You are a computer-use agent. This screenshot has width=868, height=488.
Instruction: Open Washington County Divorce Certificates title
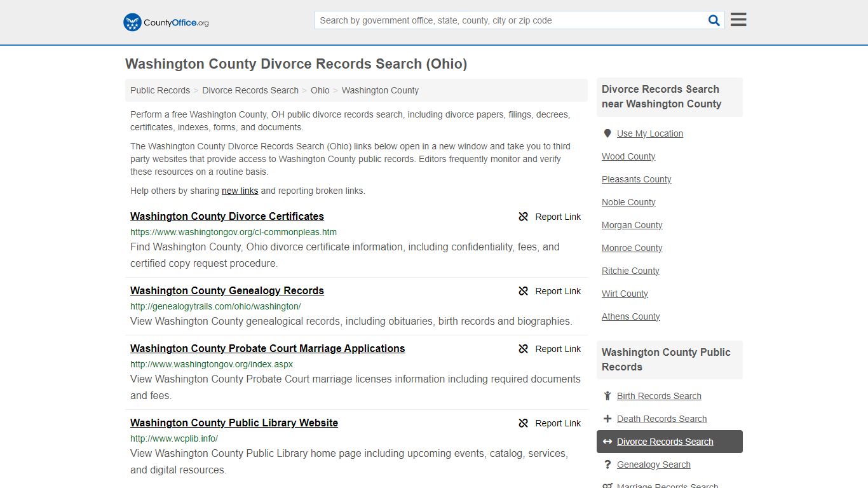[227, 216]
